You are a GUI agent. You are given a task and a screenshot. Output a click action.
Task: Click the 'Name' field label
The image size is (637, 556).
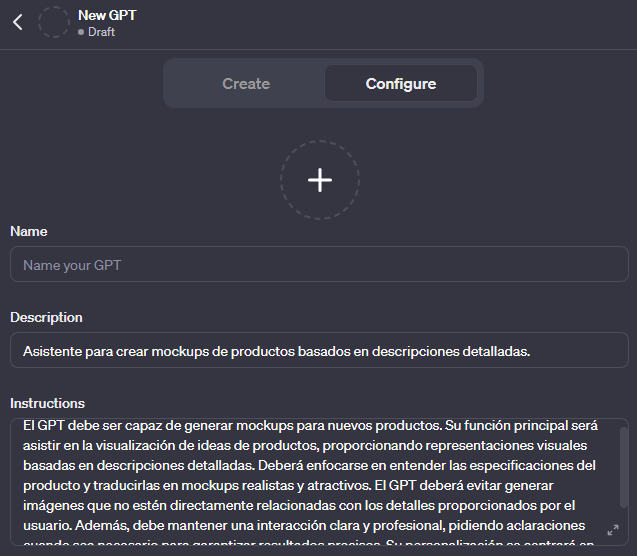pyautogui.click(x=29, y=231)
